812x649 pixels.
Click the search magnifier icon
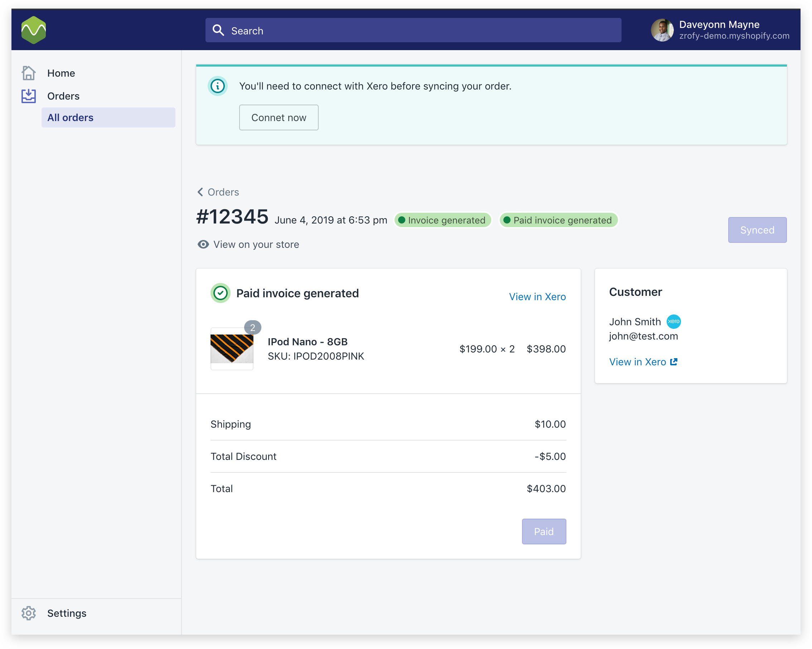(218, 30)
